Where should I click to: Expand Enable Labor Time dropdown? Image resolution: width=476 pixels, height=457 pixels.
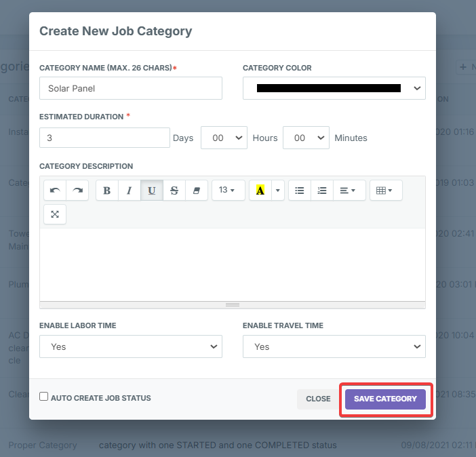click(x=131, y=346)
